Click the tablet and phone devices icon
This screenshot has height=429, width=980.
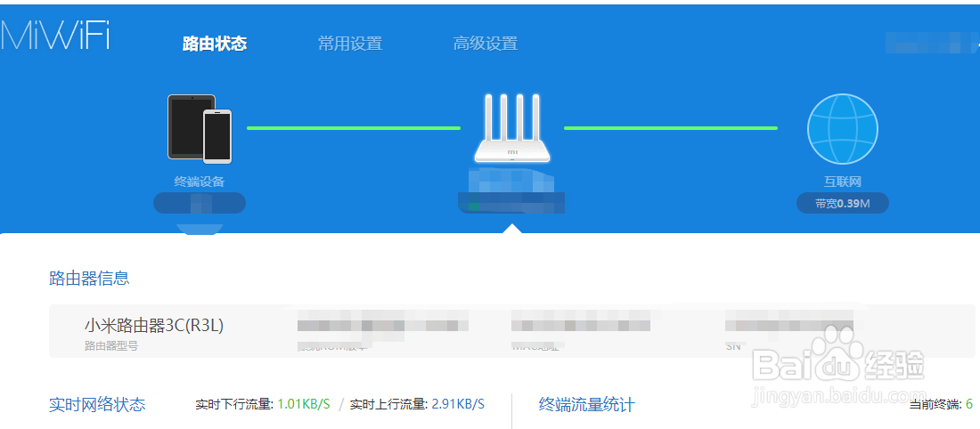point(200,129)
